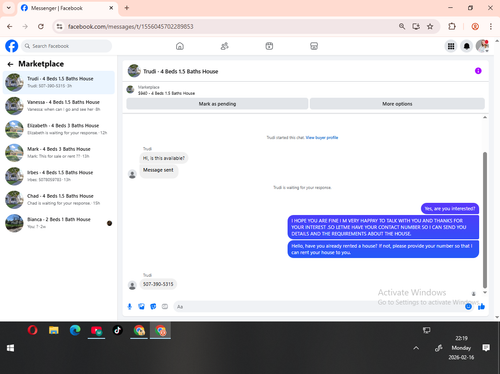Reload the page with the refresh icon
This screenshot has width=500, height=374.
pyautogui.click(x=41, y=26)
